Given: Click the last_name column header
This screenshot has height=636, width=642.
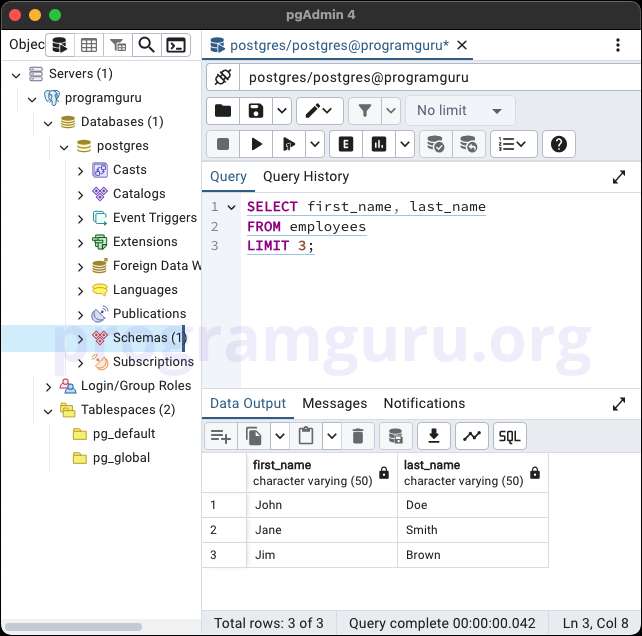Looking at the screenshot, I should pos(473,473).
